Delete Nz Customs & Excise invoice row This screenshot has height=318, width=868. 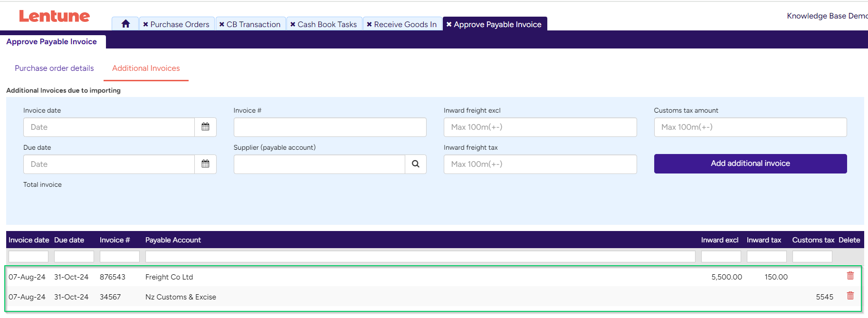tap(850, 296)
